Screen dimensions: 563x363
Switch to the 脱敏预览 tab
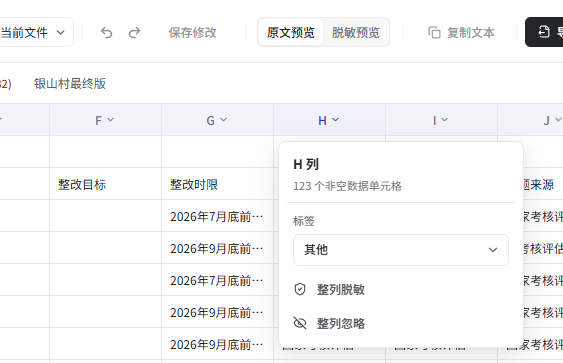[x=355, y=32]
